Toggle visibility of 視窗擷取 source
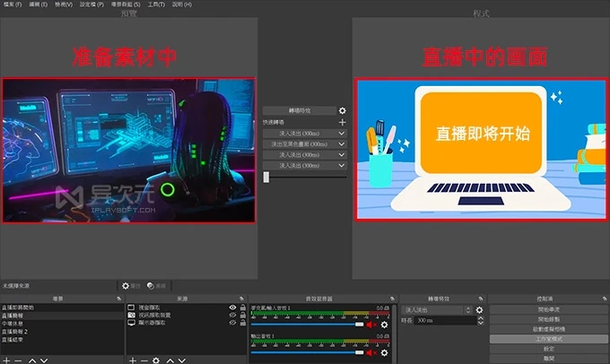610x364 pixels. click(x=232, y=308)
